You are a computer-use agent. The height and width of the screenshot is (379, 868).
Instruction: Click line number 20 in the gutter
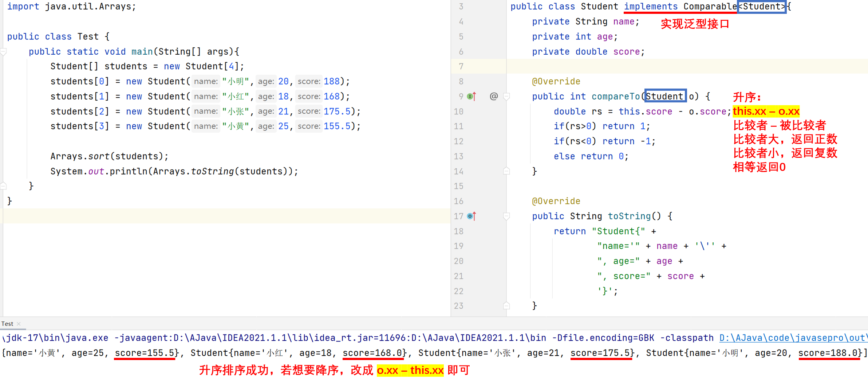[459, 261]
